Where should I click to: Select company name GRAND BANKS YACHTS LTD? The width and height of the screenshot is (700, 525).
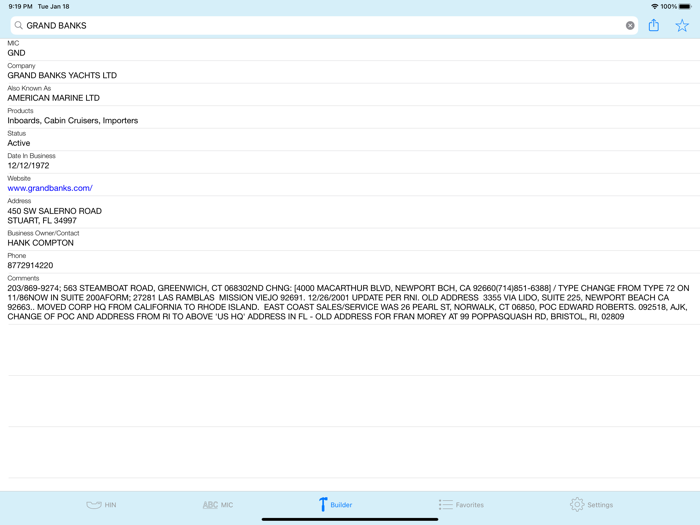point(62,75)
